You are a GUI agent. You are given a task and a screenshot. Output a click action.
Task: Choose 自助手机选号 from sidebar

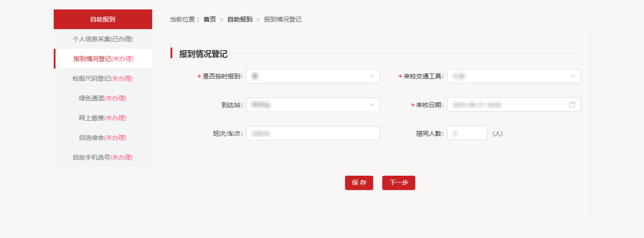coord(103,157)
